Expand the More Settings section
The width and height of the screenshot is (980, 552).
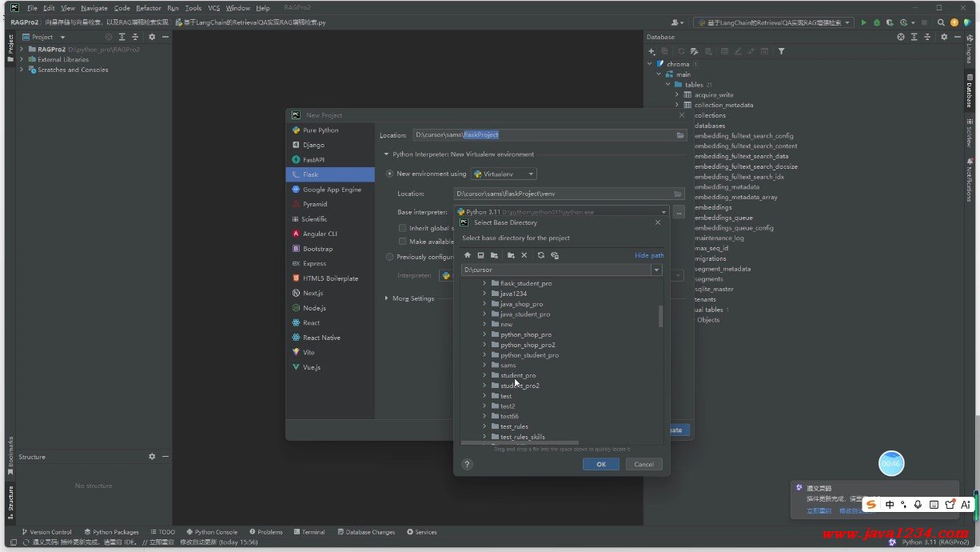[x=388, y=298]
